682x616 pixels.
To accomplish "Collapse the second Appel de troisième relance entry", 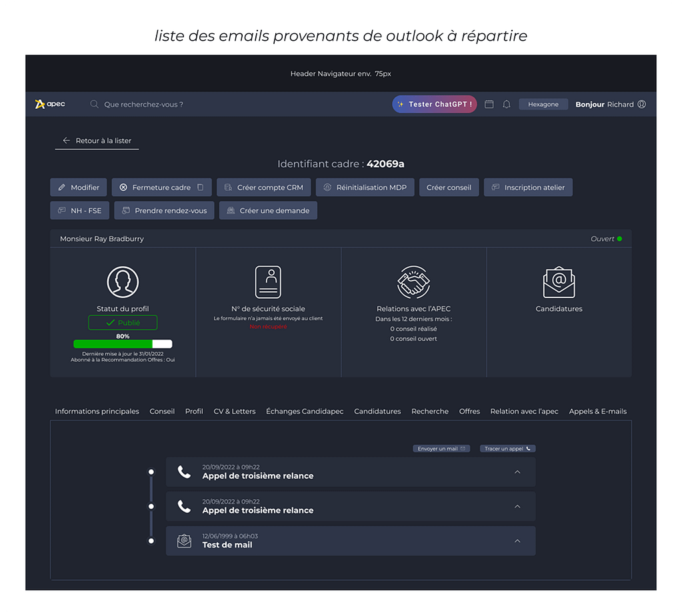I will [x=517, y=507].
